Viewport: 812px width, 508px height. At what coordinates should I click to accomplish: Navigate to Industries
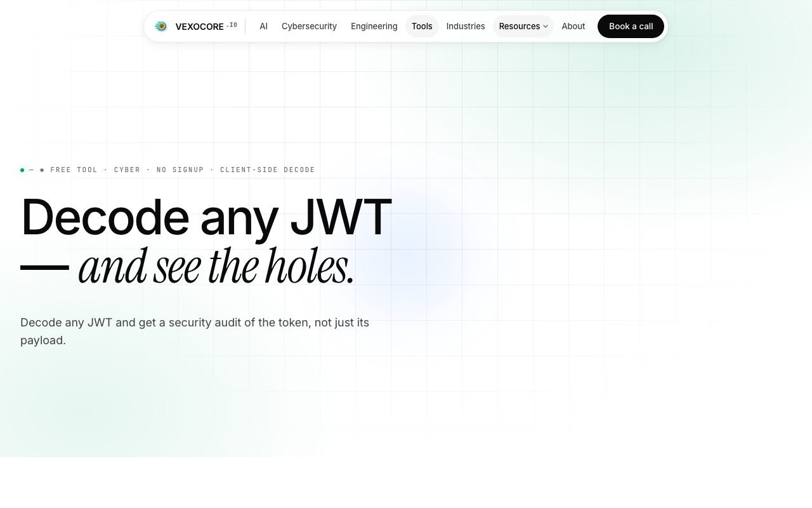[466, 26]
